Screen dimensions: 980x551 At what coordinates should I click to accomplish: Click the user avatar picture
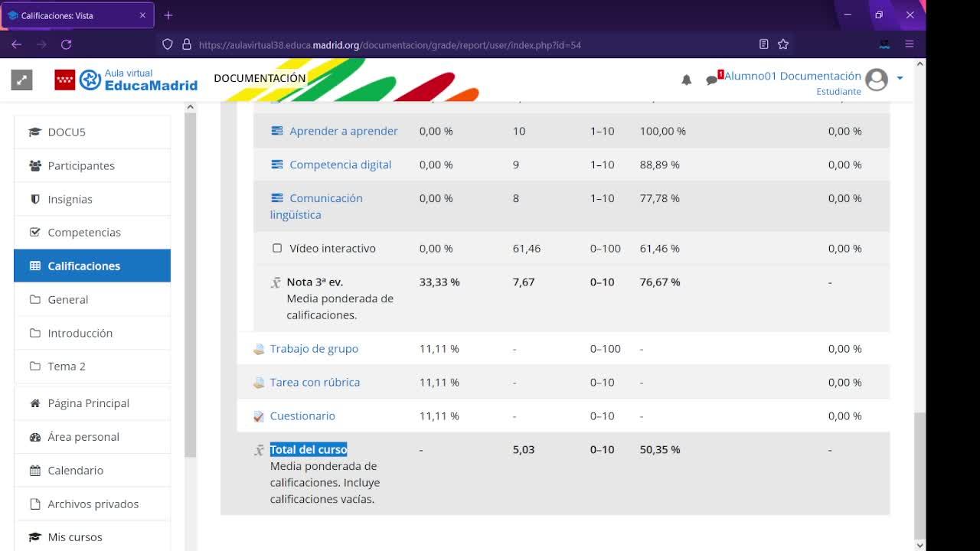877,79
